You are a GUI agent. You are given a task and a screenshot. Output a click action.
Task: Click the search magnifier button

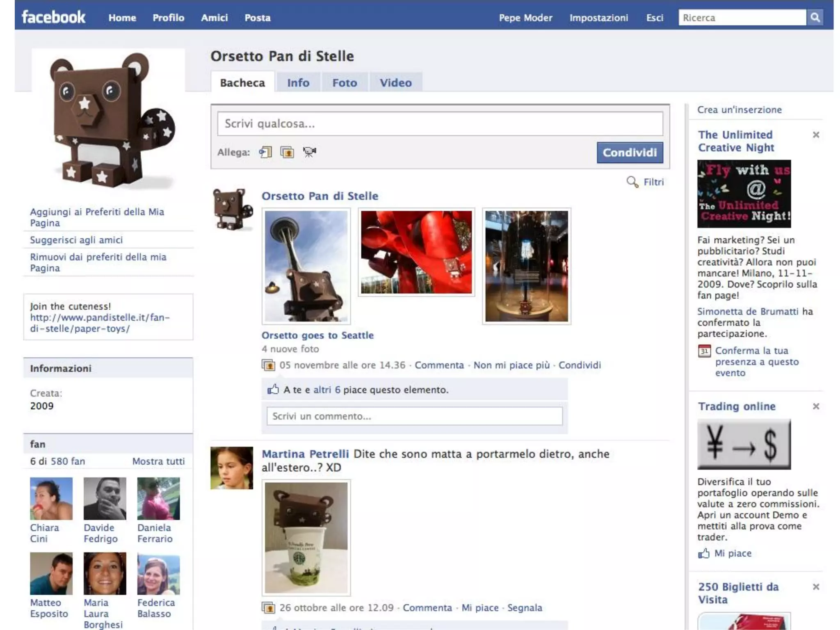pos(815,18)
